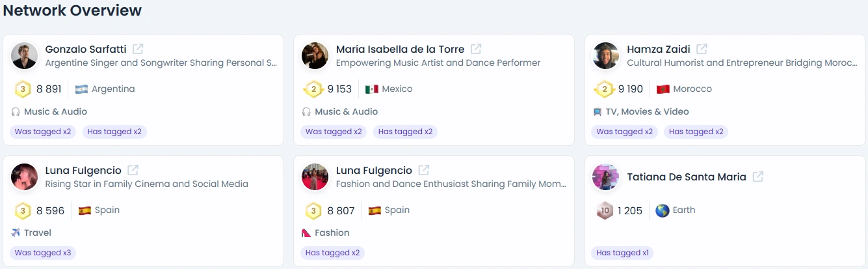Click the level 10 badge on Tatiana's card
This screenshot has height=269, width=868.
pyautogui.click(x=605, y=210)
